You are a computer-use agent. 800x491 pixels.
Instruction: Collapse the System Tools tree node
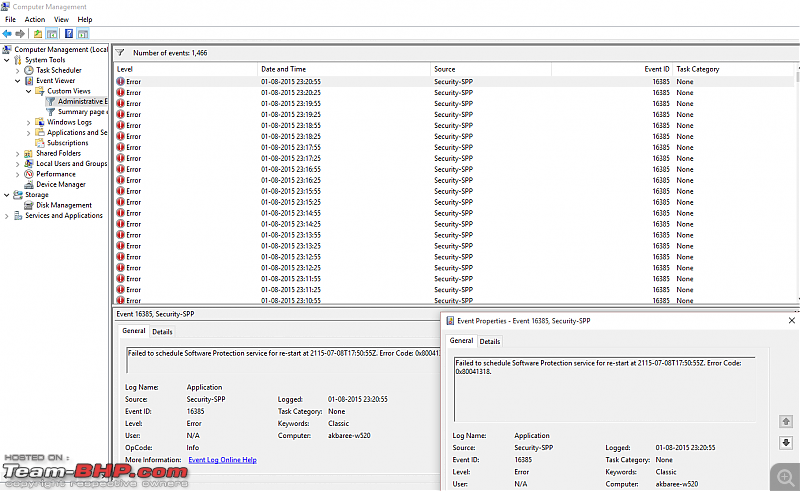[x=7, y=60]
